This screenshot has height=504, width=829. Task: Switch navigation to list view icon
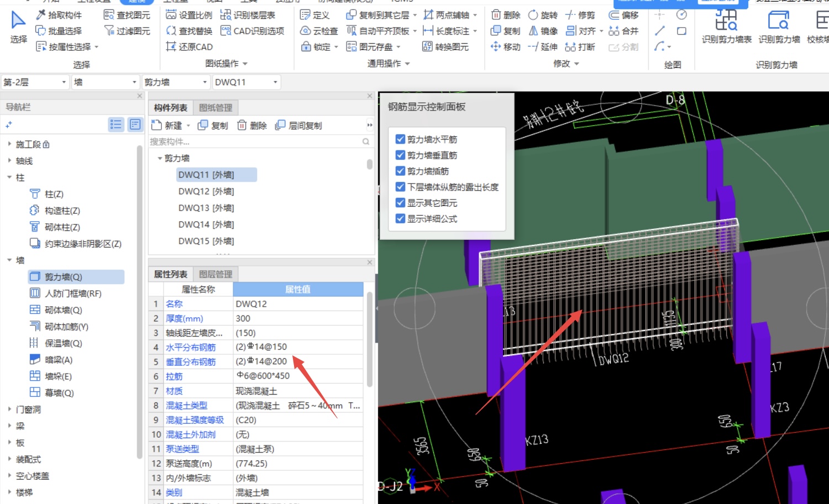(116, 124)
